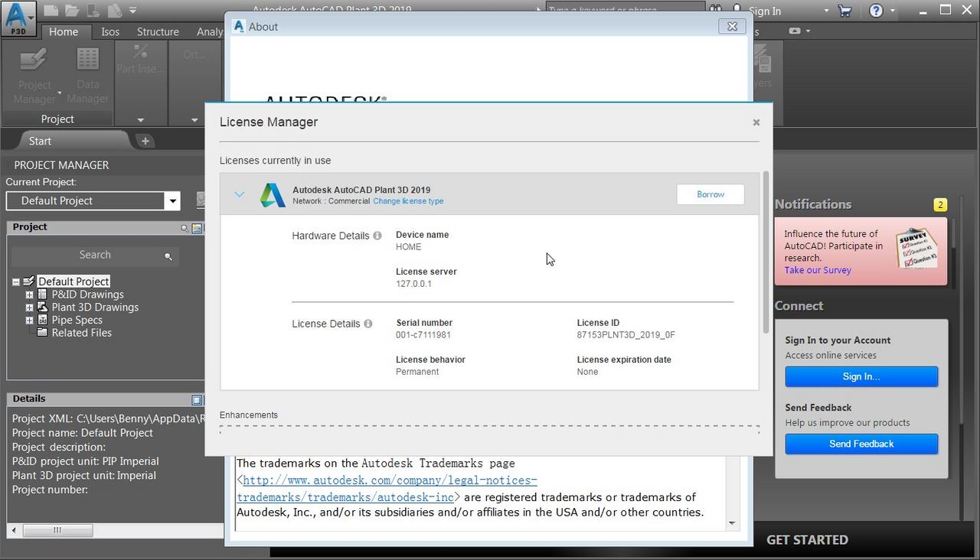
Task: Click Sign In in the title bar
Action: (765, 11)
